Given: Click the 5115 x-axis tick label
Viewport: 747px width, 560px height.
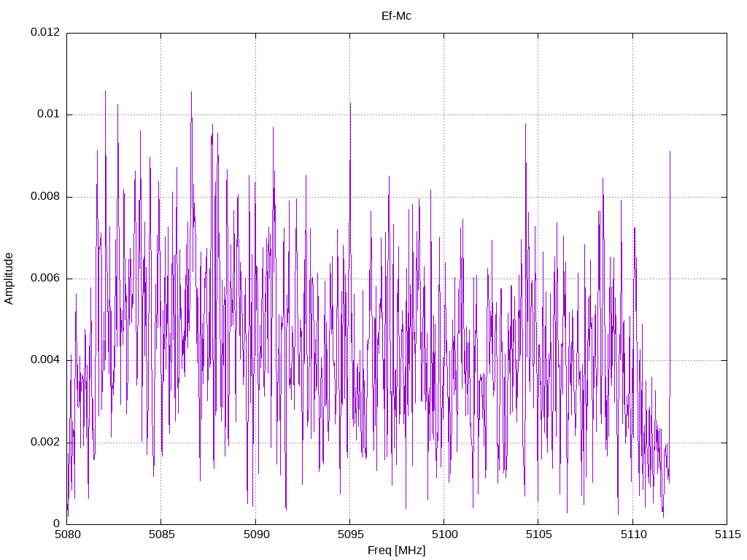Looking at the screenshot, I should point(728,534).
